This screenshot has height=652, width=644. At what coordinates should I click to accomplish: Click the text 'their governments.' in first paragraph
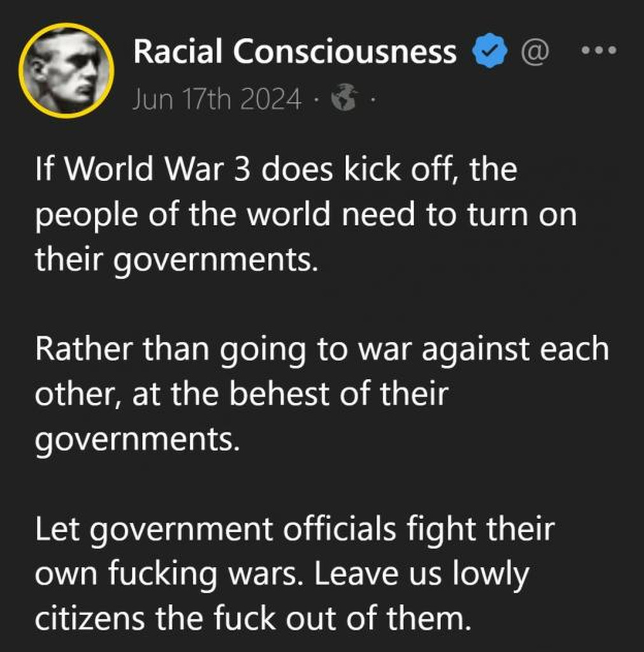[177, 260]
